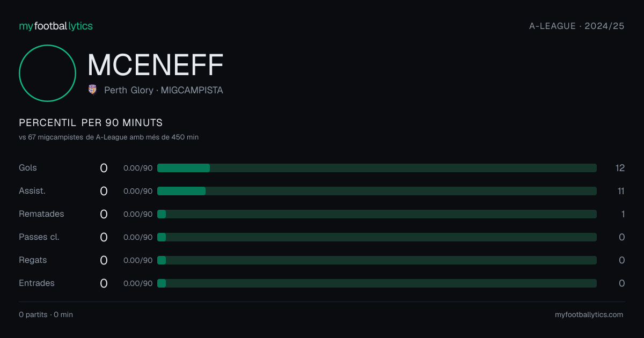Select the MCENEFF player name heading
This screenshot has height=338, width=644.
[x=155, y=65]
